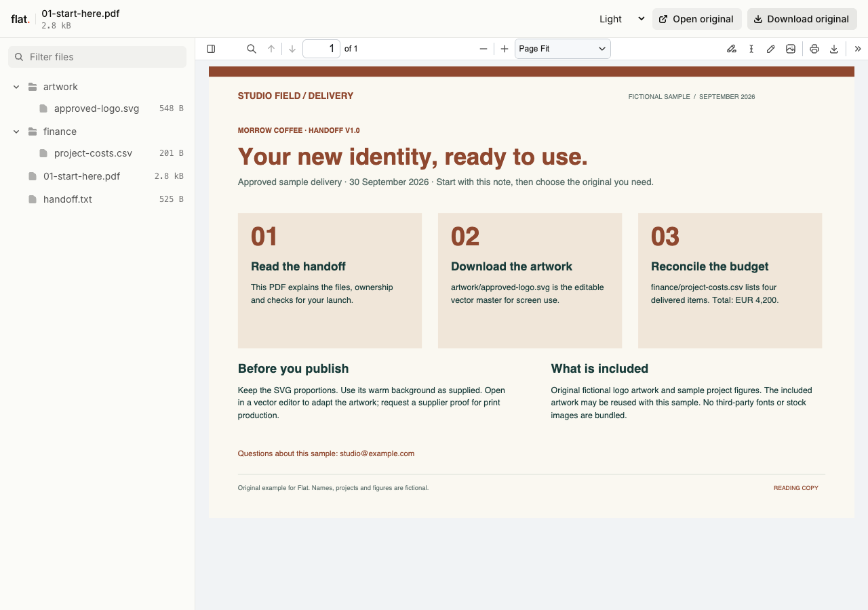The width and height of the screenshot is (868, 610).
Task: Click the artwork folder icon
Action: coord(33,87)
